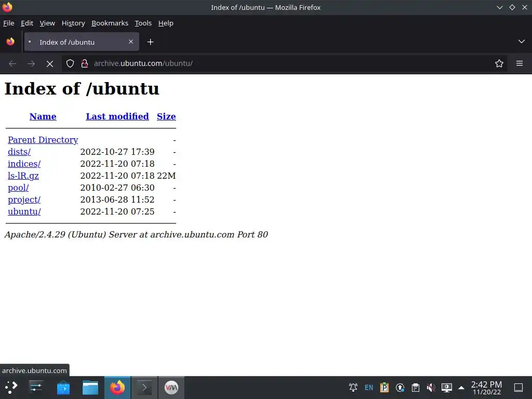This screenshot has width=532, height=399.
Task: Click the 22M size value
Action: (x=166, y=176)
